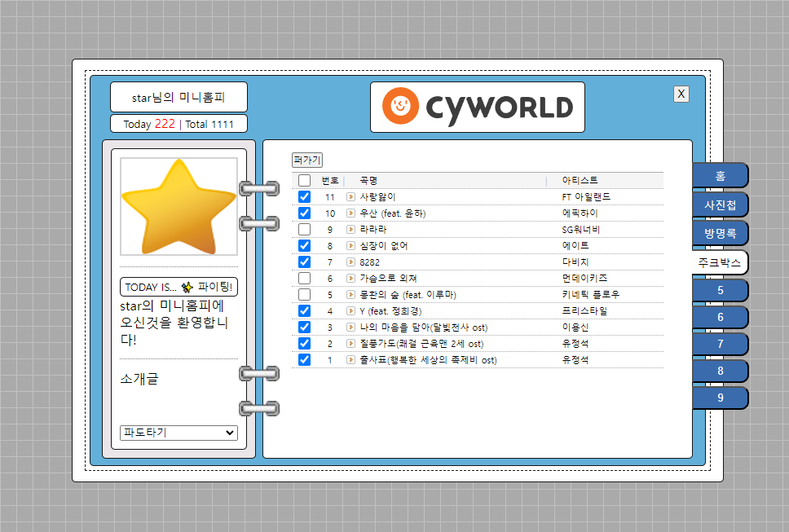Click the TODAY IS... 파이팅! status box

(179, 287)
